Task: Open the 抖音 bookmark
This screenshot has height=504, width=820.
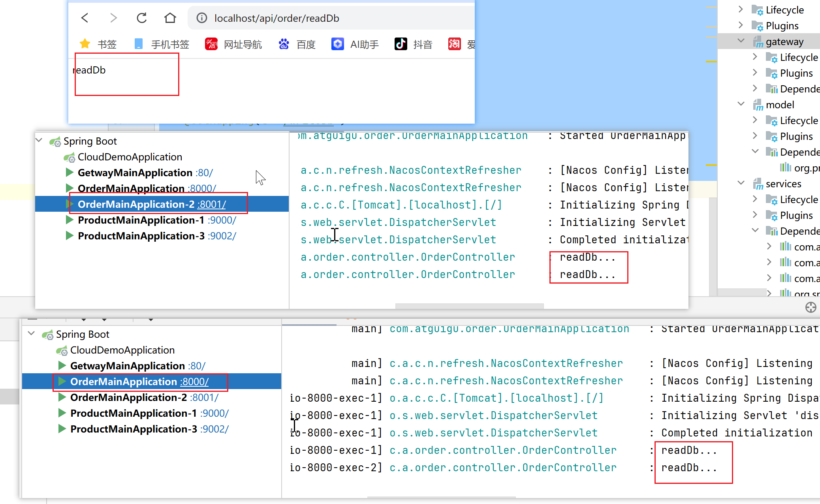Action: 414,44
